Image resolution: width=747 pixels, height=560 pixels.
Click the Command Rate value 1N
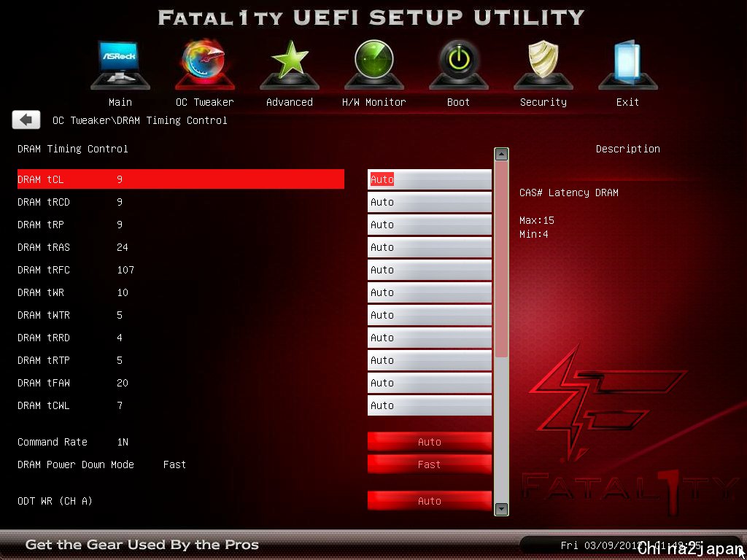pos(123,442)
